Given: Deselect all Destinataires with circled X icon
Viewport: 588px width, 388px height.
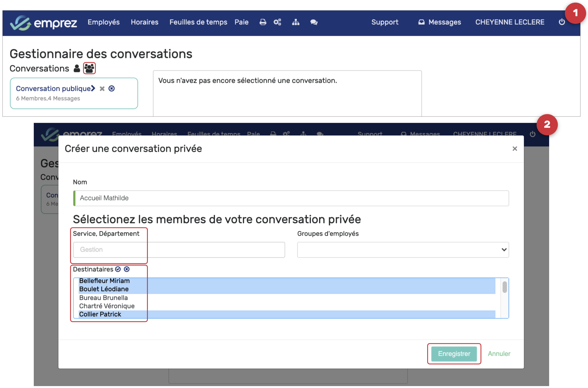Looking at the screenshot, I should (127, 269).
